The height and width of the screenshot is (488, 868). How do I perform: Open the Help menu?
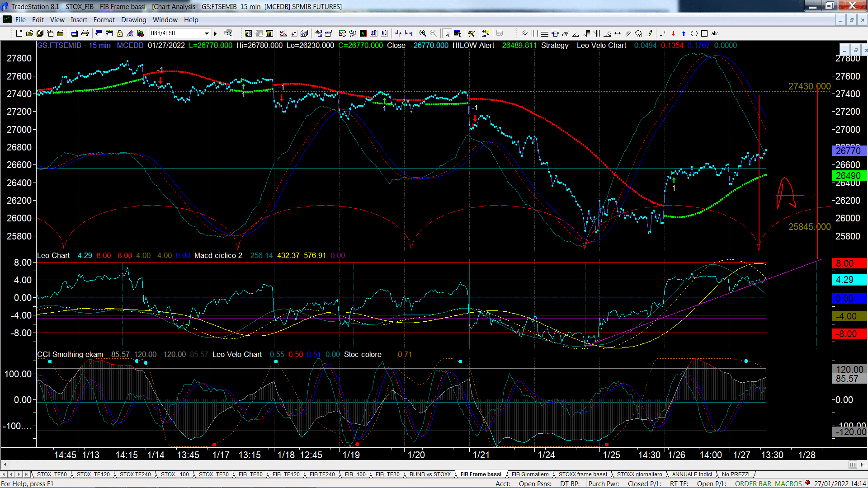click(x=191, y=20)
